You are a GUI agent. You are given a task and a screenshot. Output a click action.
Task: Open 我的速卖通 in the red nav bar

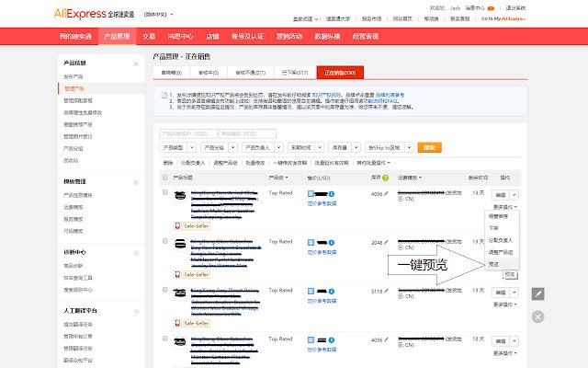[x=75, y=37]
